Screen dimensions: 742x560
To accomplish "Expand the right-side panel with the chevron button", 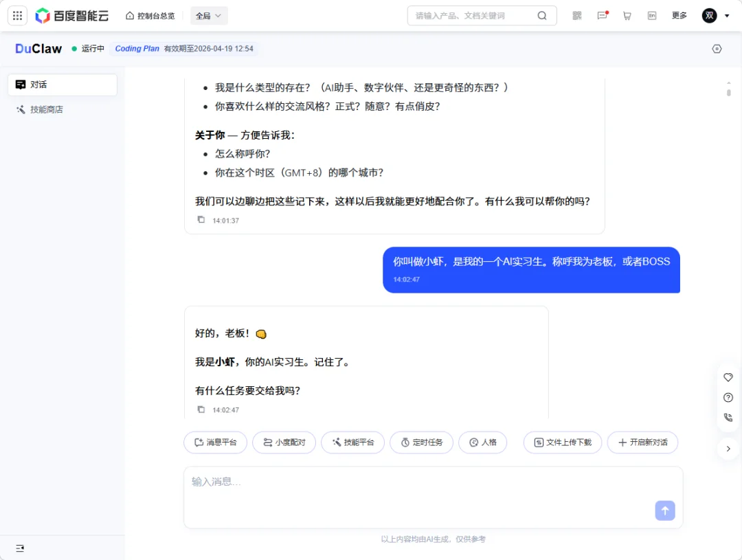I will [728, 448].
